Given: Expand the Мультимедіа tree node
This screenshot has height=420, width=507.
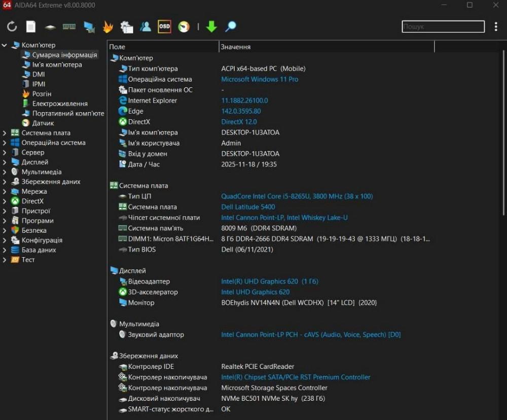Looking at the screenshot, I should [x=5, y=172].
